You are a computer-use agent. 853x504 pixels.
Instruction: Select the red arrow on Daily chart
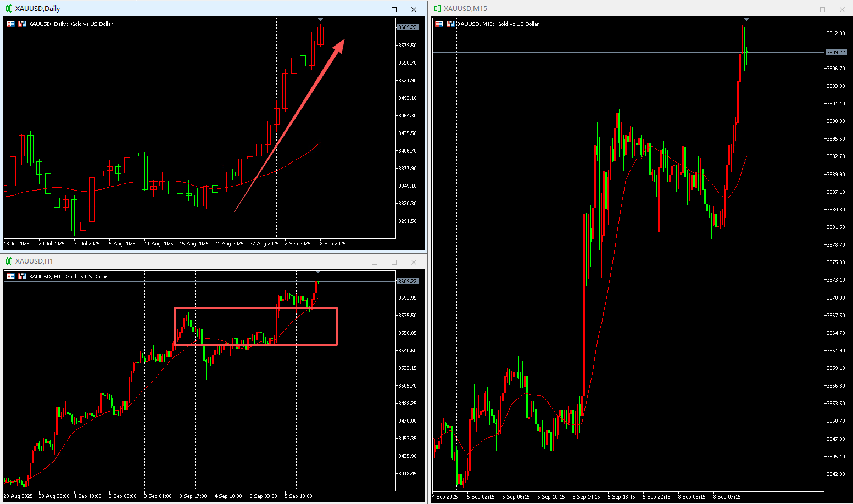289,125
